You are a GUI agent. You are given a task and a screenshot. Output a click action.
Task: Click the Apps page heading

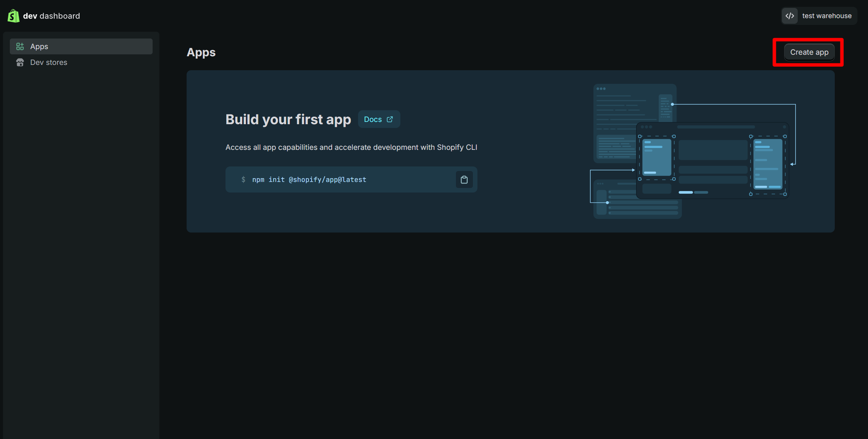pyautogui.click(x=201, y=52)
